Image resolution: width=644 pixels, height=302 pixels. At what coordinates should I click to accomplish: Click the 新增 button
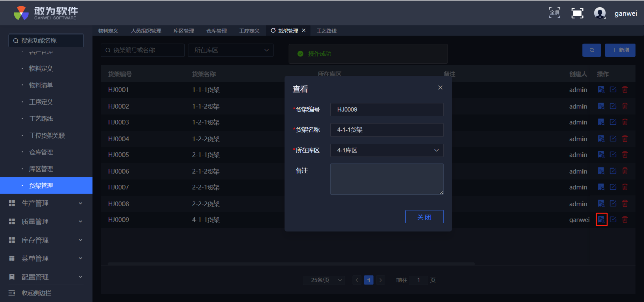click(620, 50)
